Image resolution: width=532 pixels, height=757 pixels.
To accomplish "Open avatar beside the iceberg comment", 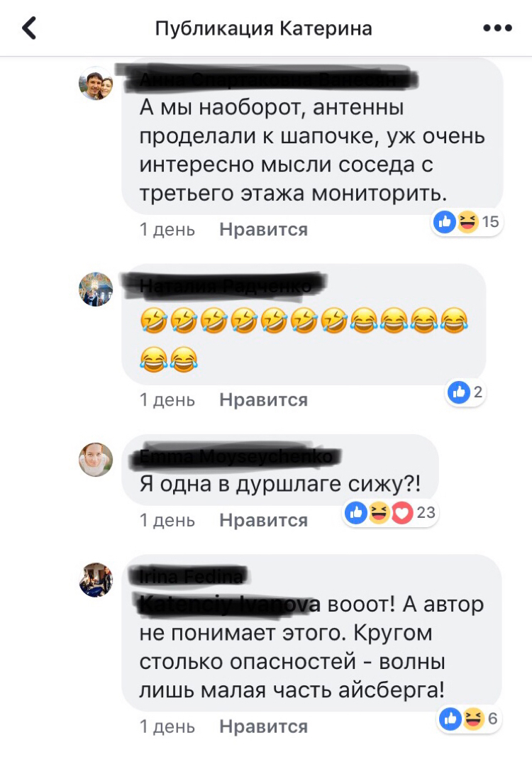I will [x=96, y=580].
